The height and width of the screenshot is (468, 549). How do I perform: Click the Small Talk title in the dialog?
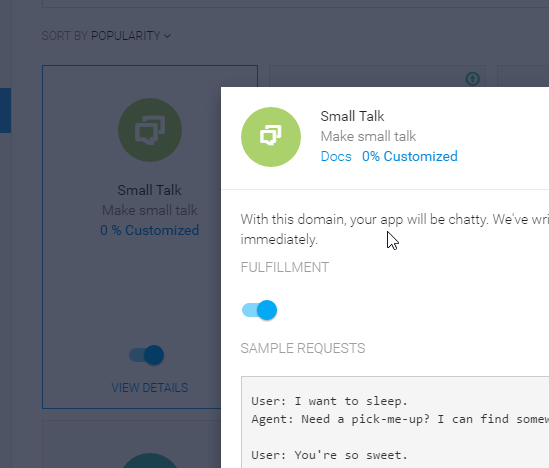[352, 116]
